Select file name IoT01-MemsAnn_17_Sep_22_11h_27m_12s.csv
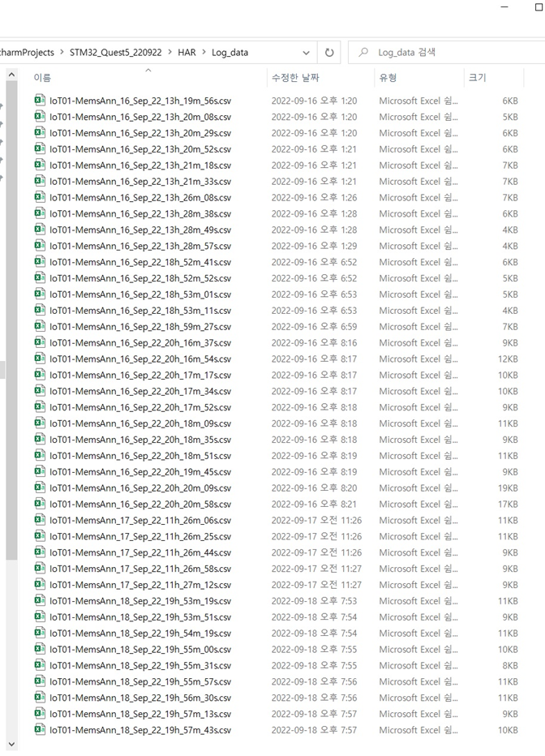Image resolution: width=545 pixels, height=756 pixels. [140, 586]
